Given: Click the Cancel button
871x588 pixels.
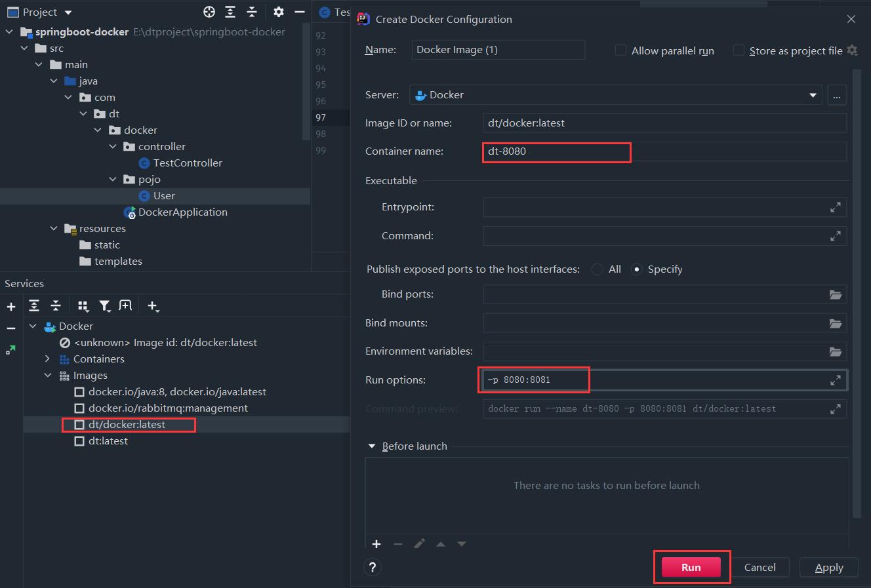Looking at the screenshot, I should 760,568.
